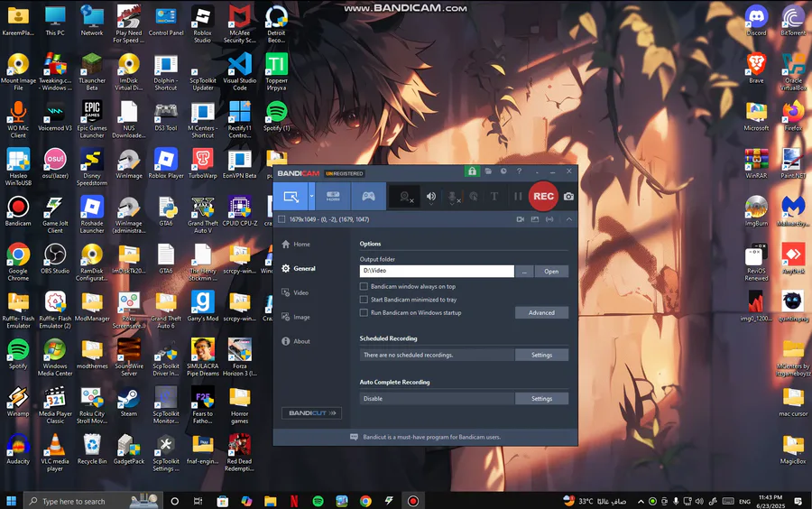Toggle the mouse click effects icon
The height and width of the screenshot is (509, 812).
click(474, 196)
